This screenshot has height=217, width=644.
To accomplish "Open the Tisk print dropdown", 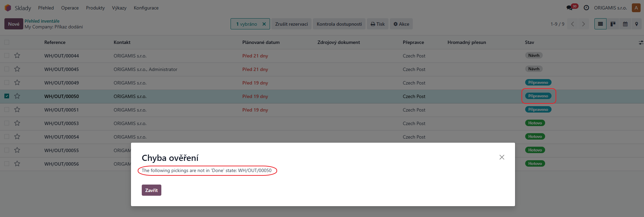I will pos(378,24).
